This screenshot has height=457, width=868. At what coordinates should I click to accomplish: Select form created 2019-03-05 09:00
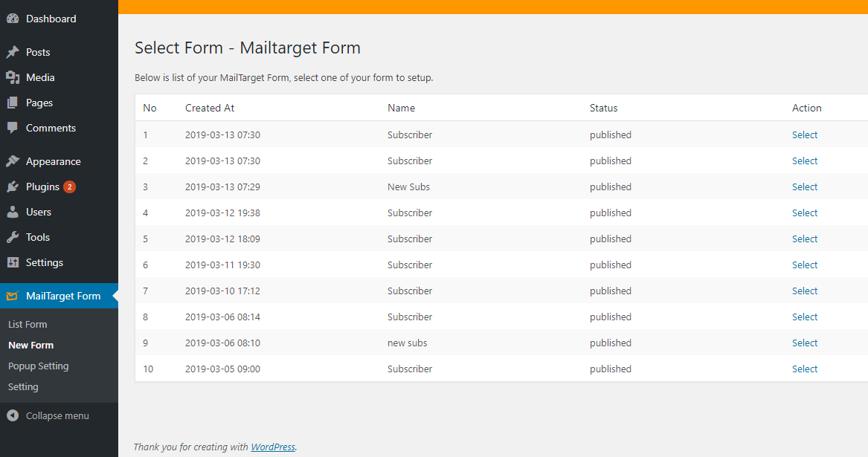(804, 369)
